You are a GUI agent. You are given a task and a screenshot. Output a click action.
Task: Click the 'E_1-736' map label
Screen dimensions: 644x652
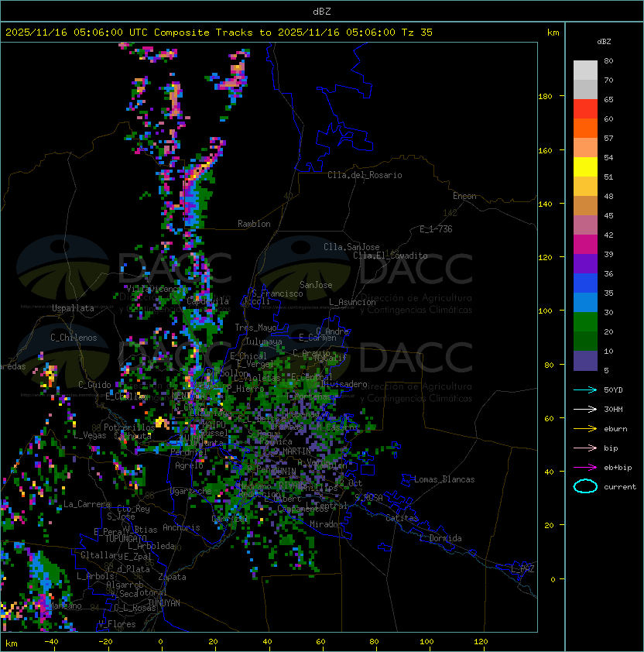(x=436, y=229)
